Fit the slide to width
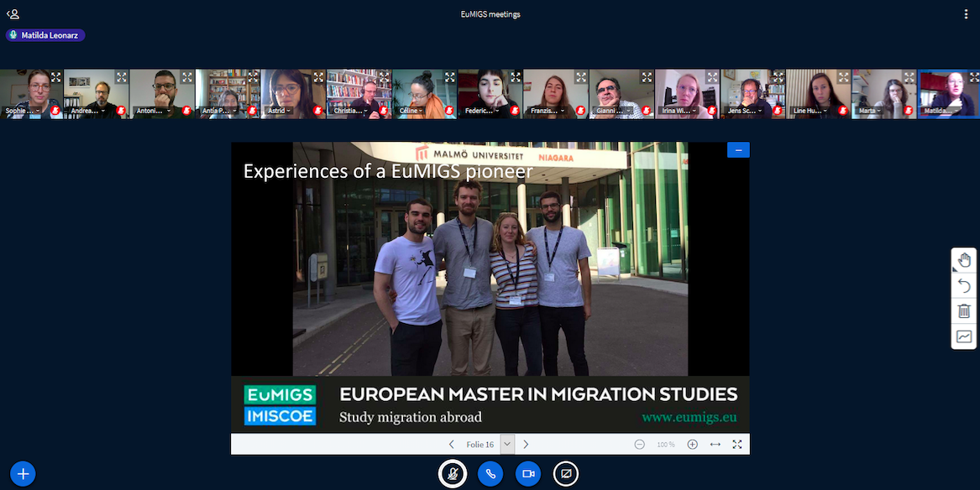The width and height of the screenshot is (980, 490). [715, 445]
